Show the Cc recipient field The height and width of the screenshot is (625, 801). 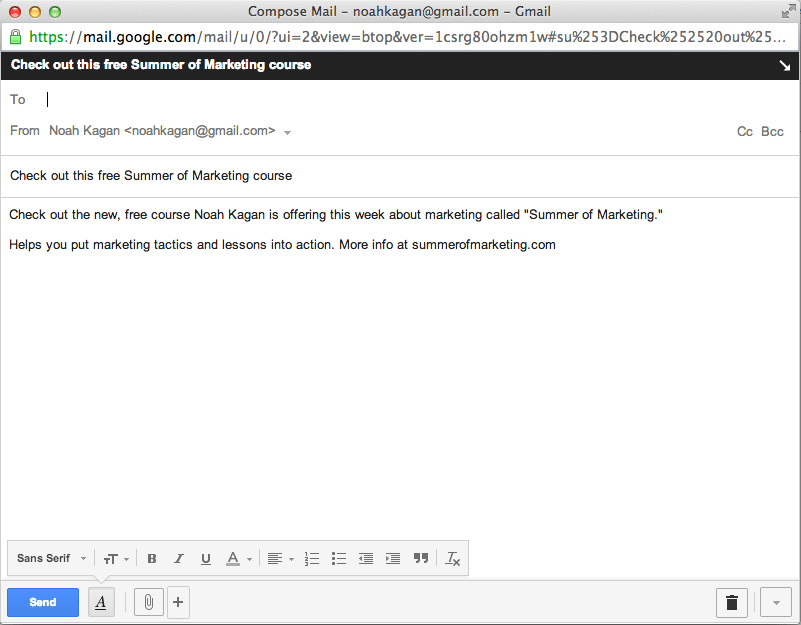click(744, 131)
